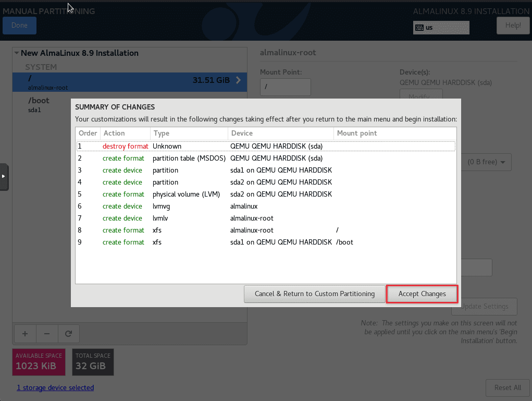Viewport: 532px width, 401px height.
Task: Select the / almalinux-root partition entry
Action: [x=130, y=82]
